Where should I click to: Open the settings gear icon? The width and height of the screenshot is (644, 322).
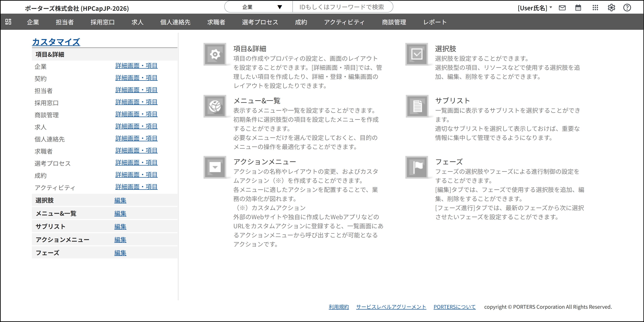tap(611, 8)
